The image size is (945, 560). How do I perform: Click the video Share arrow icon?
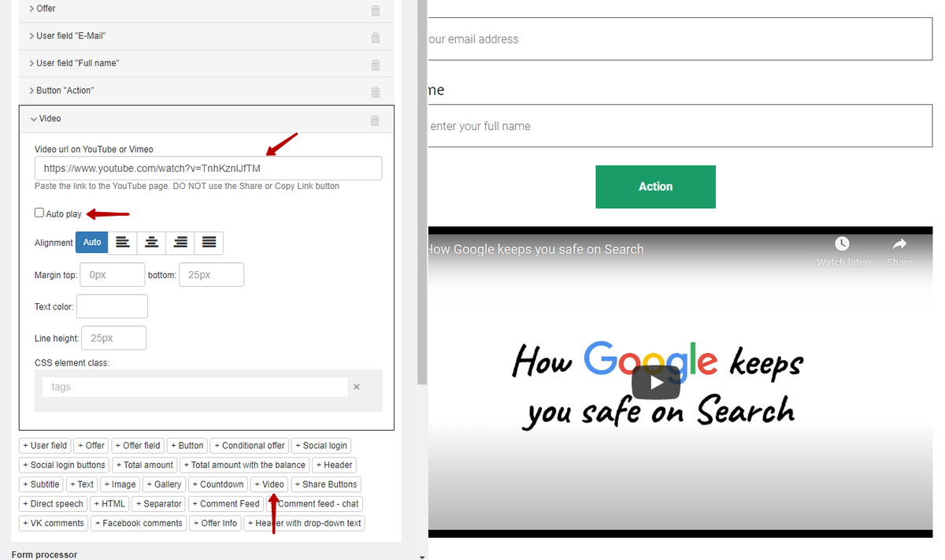click(899, 244)
